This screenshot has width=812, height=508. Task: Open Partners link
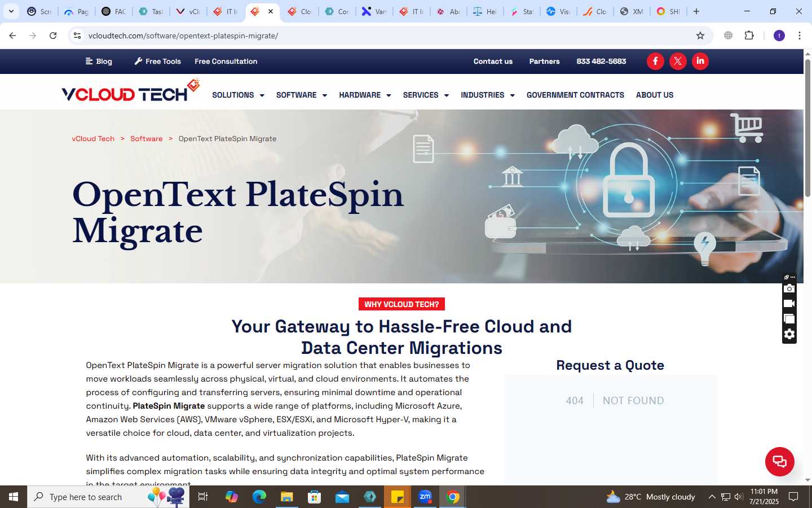pos(544,61)
